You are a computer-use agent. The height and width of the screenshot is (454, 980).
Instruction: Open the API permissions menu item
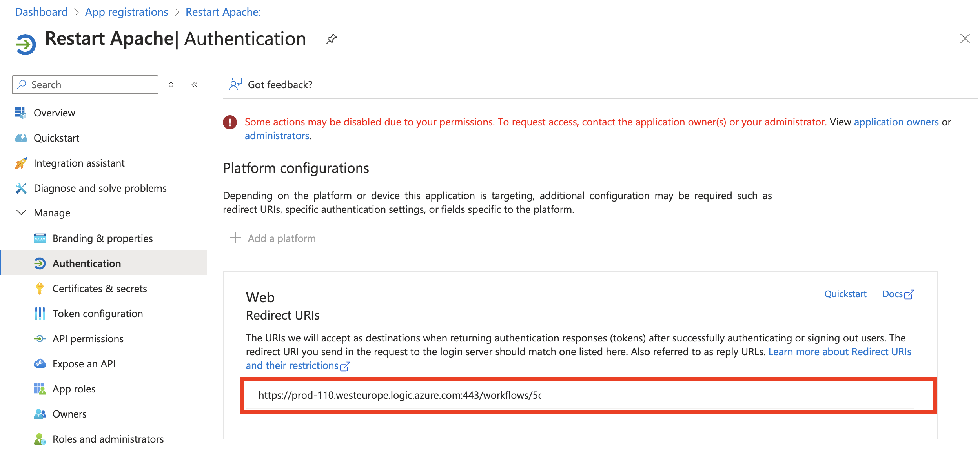[x=88, y=339]
